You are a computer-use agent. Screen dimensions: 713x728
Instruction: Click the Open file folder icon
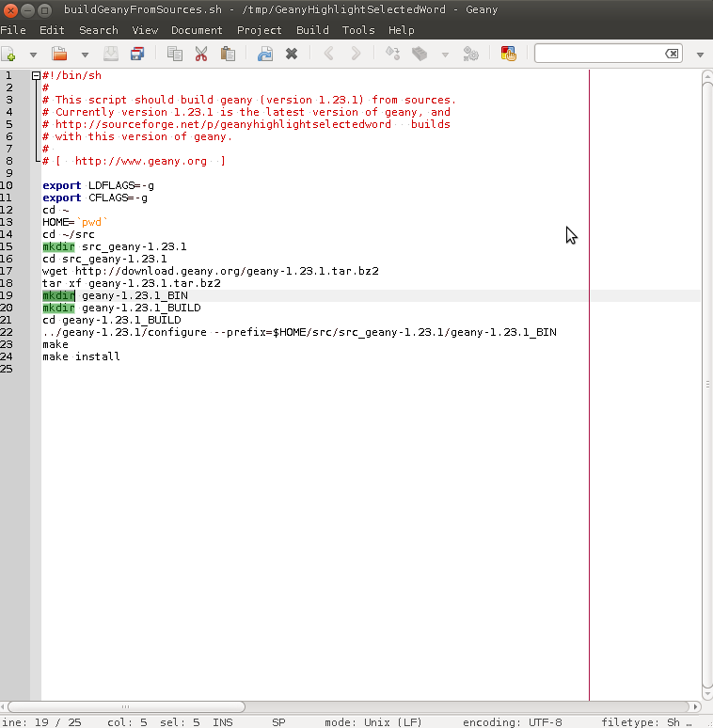point(58,55)
